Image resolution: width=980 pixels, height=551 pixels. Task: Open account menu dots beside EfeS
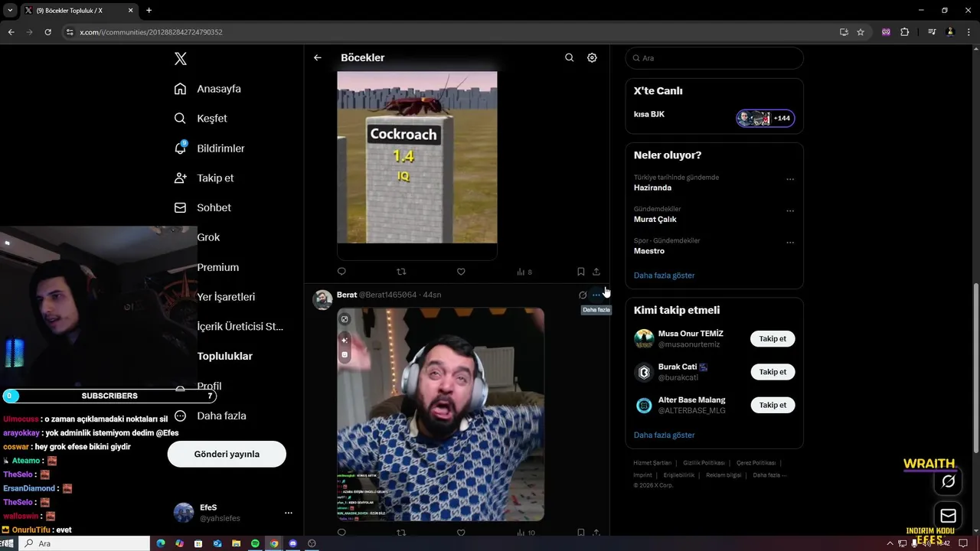[x=288, y=513]
